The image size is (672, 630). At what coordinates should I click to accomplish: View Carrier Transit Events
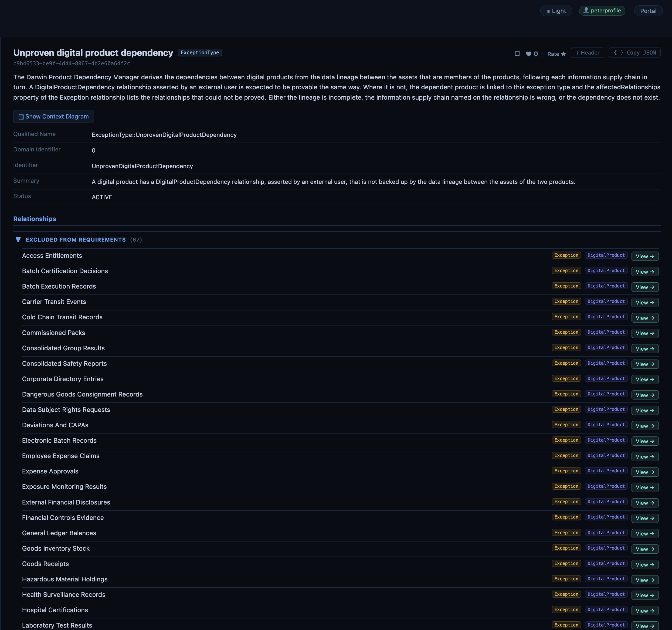[645, 302]
